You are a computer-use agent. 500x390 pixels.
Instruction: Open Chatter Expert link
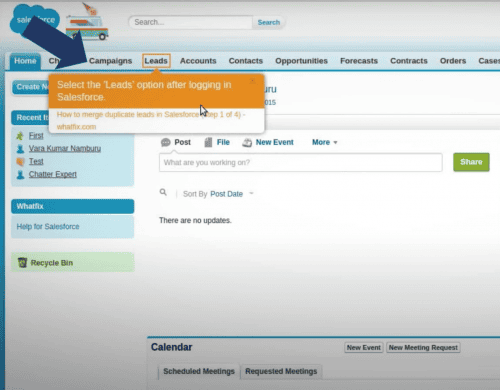pyautogui.click(x=53, y=174)
